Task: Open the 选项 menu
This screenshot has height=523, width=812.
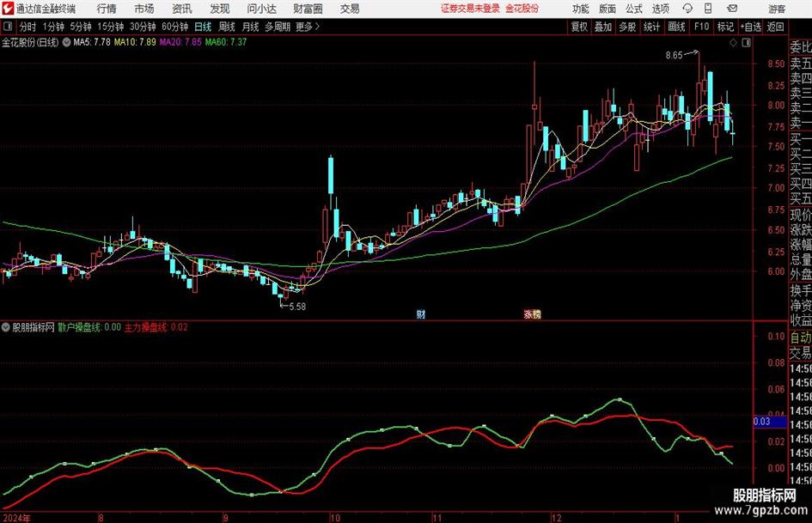Action: point(661,9)
